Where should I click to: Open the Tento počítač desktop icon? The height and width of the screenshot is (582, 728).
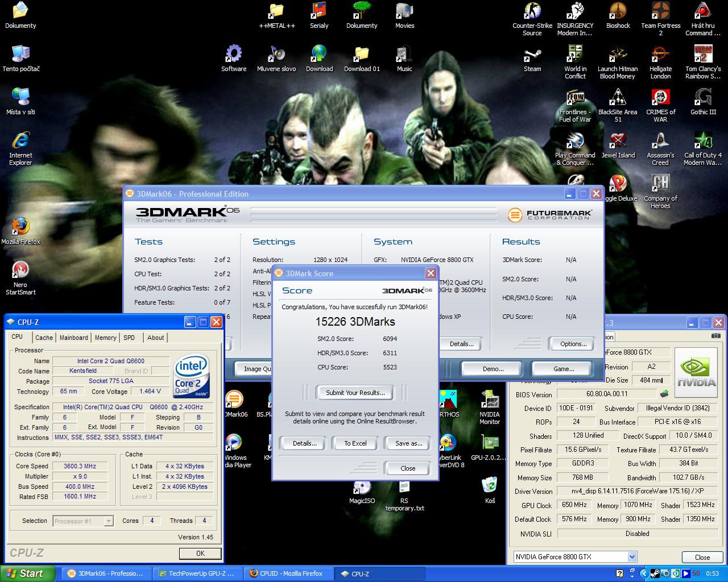(x=20, y=59)
